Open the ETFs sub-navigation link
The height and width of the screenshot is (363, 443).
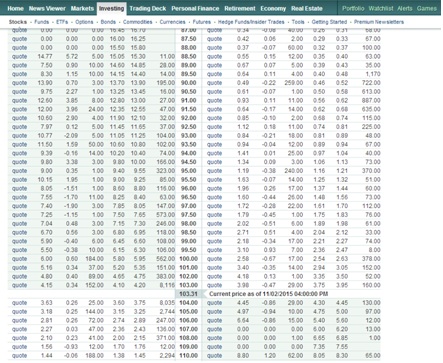[62, 22]
